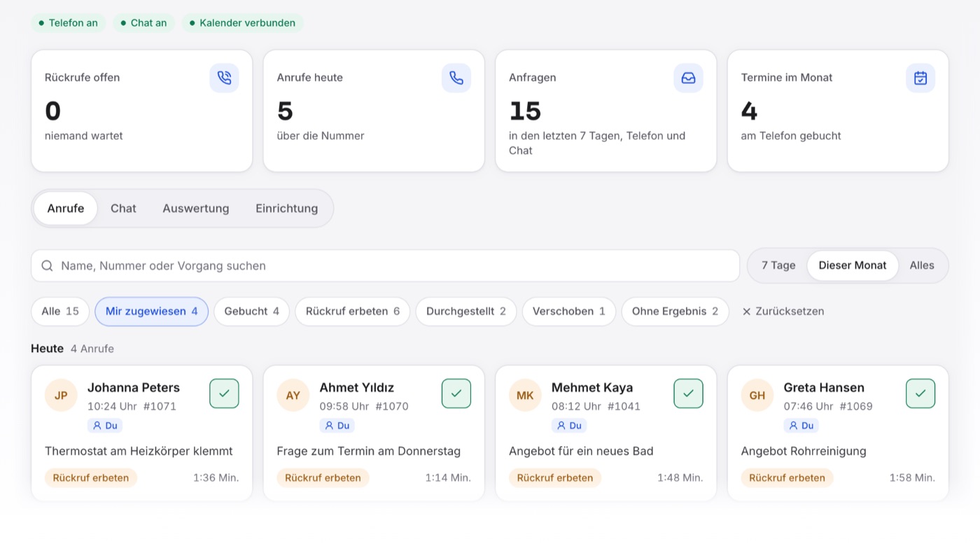This screenshot has width=980, height=551.
Task: Filter calls by Gebucht
Action: pyautogui.click(x=252, y=312)
